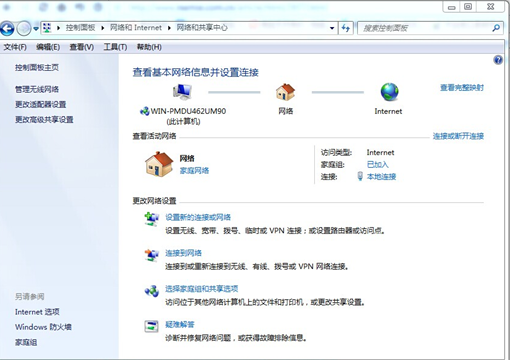
Task: Click the 网络 label under house icon
Action: click(286, 111)
